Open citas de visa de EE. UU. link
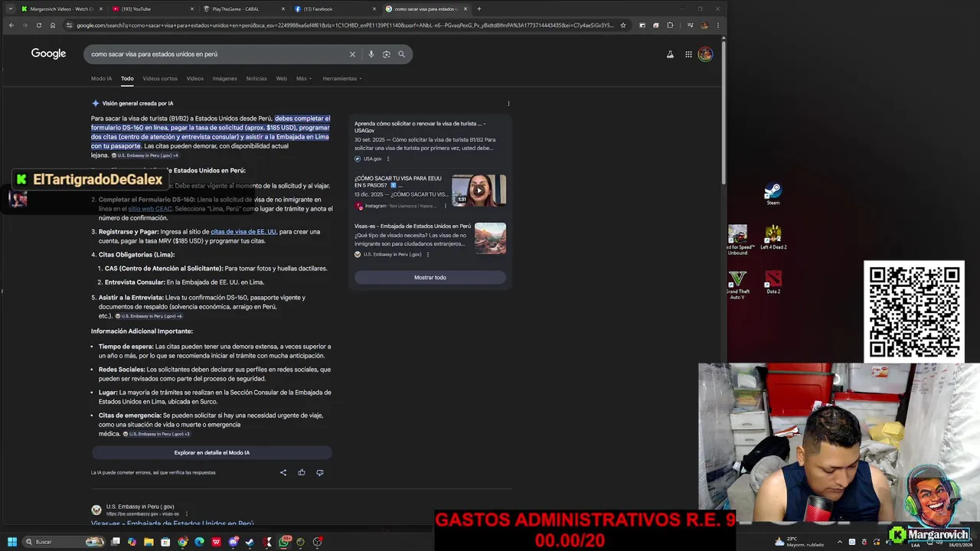 click(243, 232)
